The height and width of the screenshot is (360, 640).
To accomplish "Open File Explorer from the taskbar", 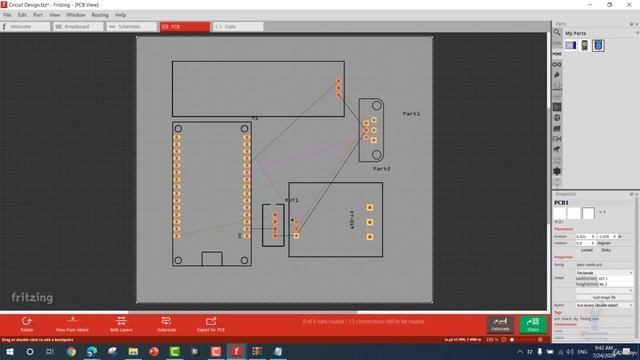I will click(133, 351).
